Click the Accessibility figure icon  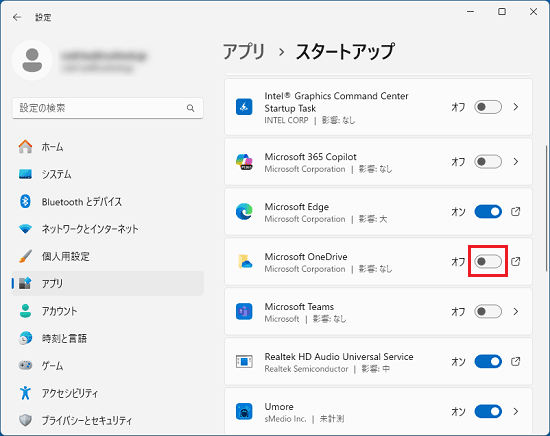coord(25,393)
